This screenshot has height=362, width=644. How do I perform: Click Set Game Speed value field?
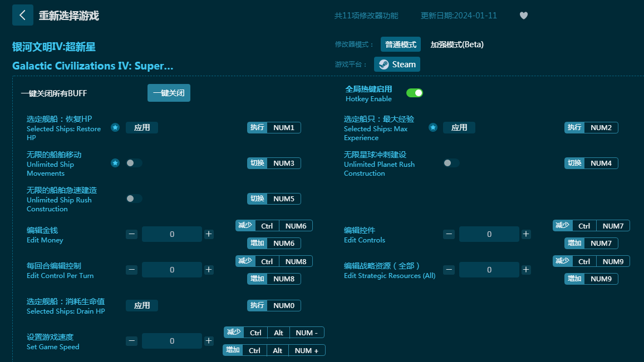click(x=172, y=341)
